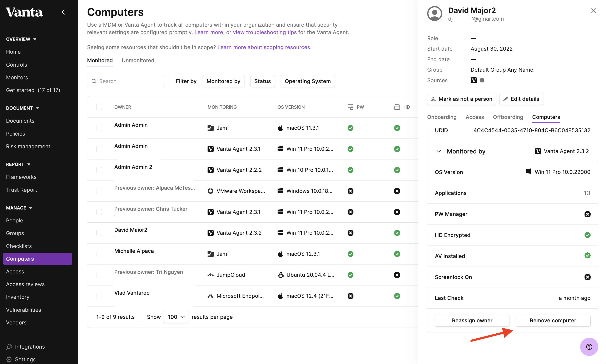Open the Offboarding tab
Image resolution: width=606 pixels, height=364 pixels.
[508, 117]
